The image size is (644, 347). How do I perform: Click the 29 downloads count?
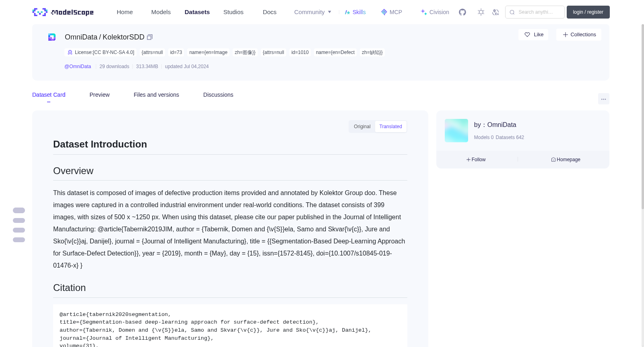(x=114, y=66)
